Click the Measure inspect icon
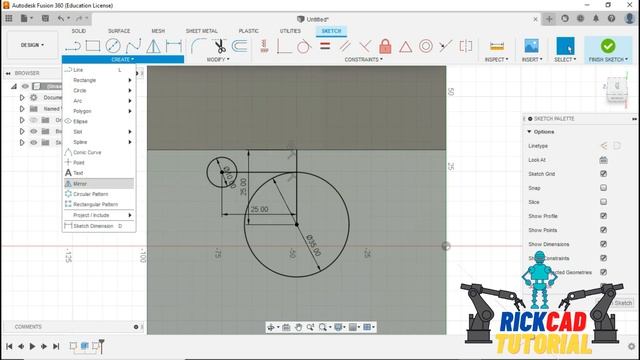This screenshot has height=360, width=640. [x=497, y=46]
